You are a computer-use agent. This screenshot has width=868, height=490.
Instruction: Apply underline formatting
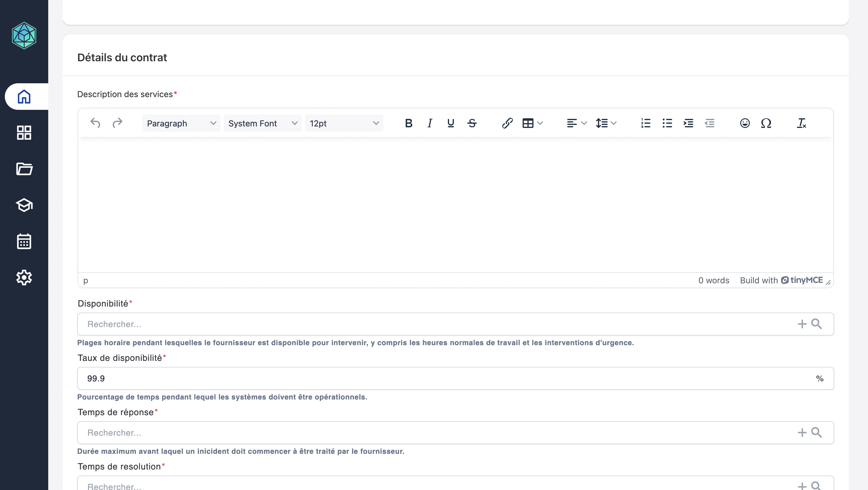click(451, 123)
